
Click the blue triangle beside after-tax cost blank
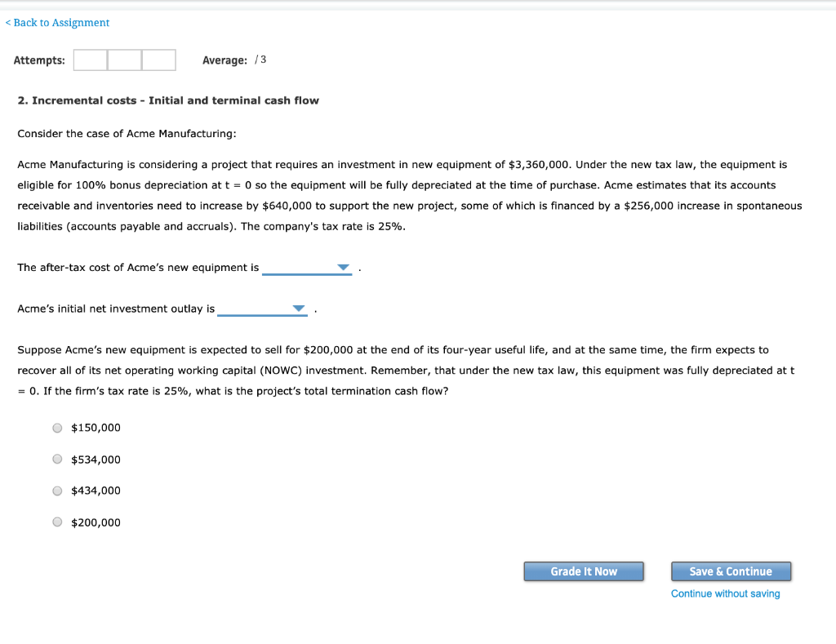pyautogui.click(x=342, y=267)
